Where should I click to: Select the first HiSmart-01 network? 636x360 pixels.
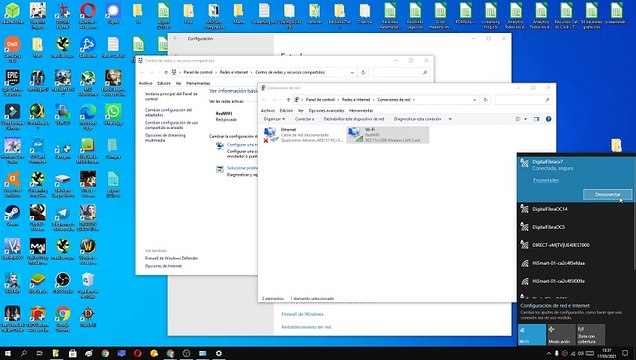tap(576, 263)
